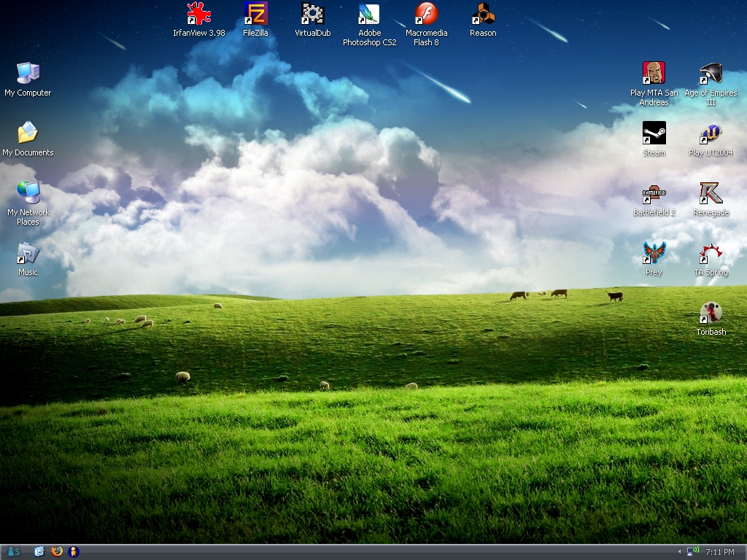
Task: Select the Macromedia Flash 8 icon
Action: click(426, 14)
